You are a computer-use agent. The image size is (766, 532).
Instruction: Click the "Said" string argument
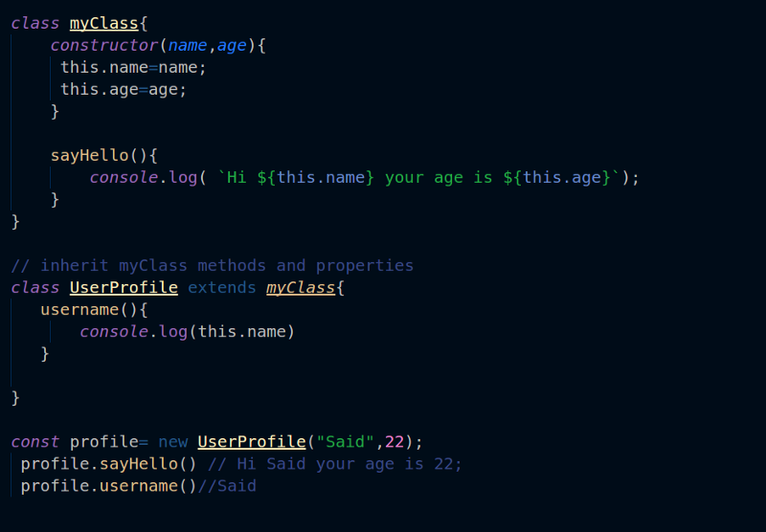click(x=345, y=441)
